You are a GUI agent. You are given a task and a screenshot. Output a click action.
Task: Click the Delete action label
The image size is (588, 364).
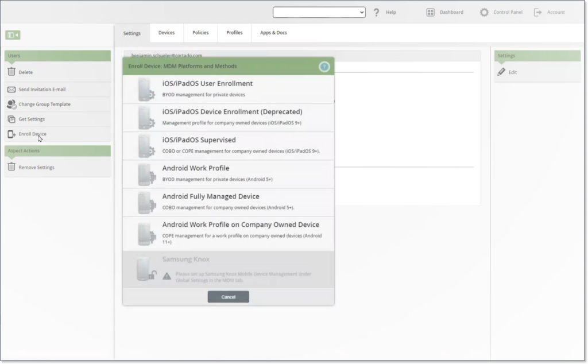[25, 72]
